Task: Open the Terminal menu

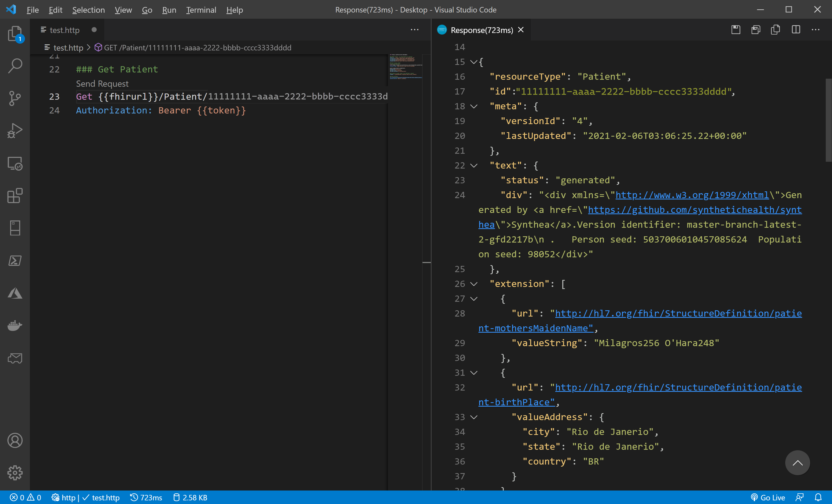Action: (x=201, y=10)
